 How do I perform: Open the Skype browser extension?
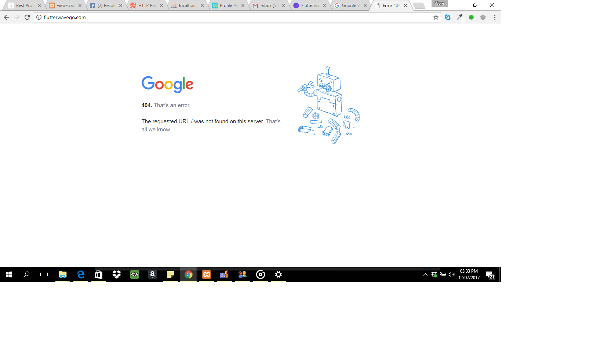coord(448,17)
